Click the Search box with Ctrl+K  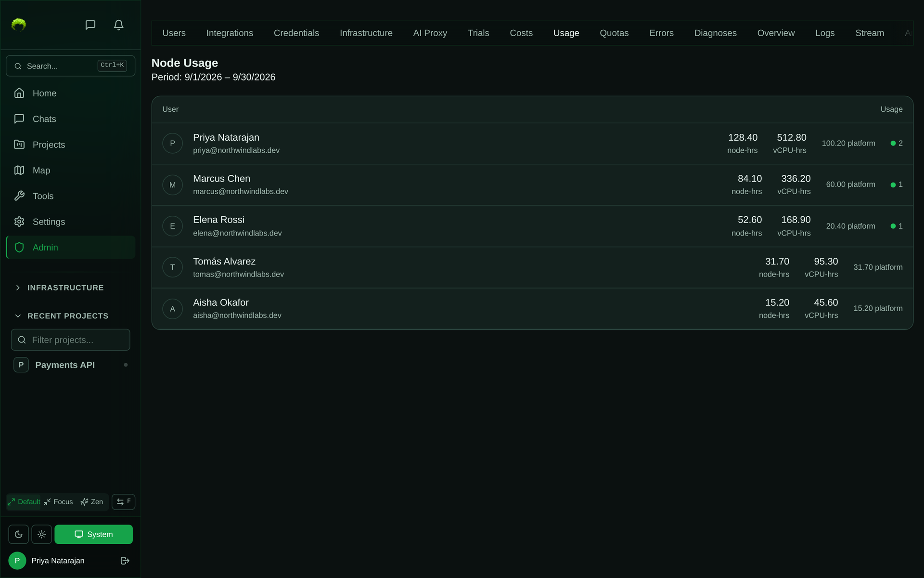tap(70, 66)
